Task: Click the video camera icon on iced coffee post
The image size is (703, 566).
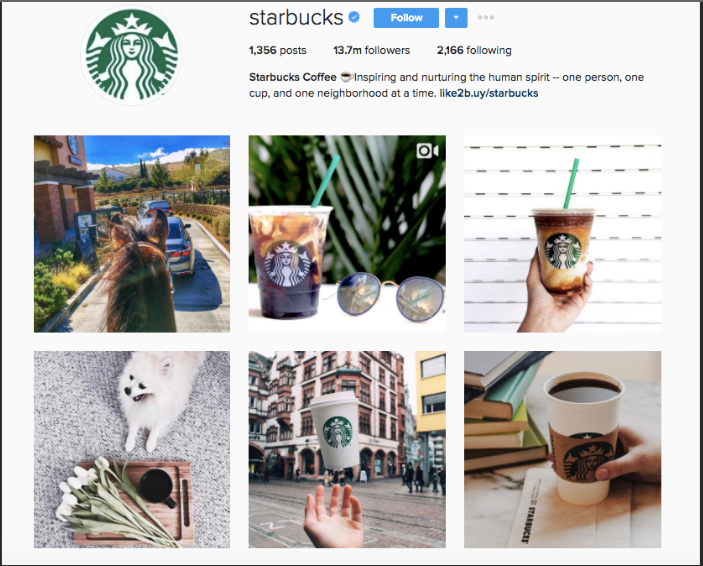Action: point(427,151)
